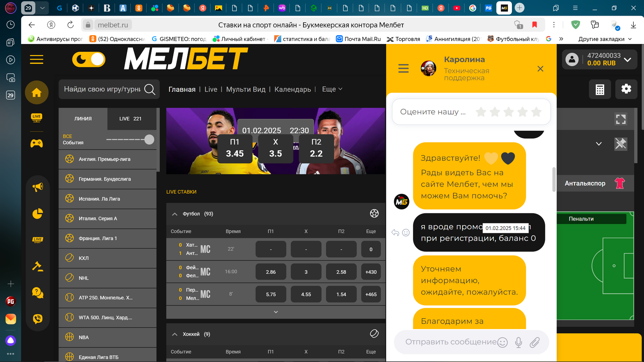The width and height of the screenshot is (644, 362).
Task: Open the bet calculator icon
Action: 600,89
